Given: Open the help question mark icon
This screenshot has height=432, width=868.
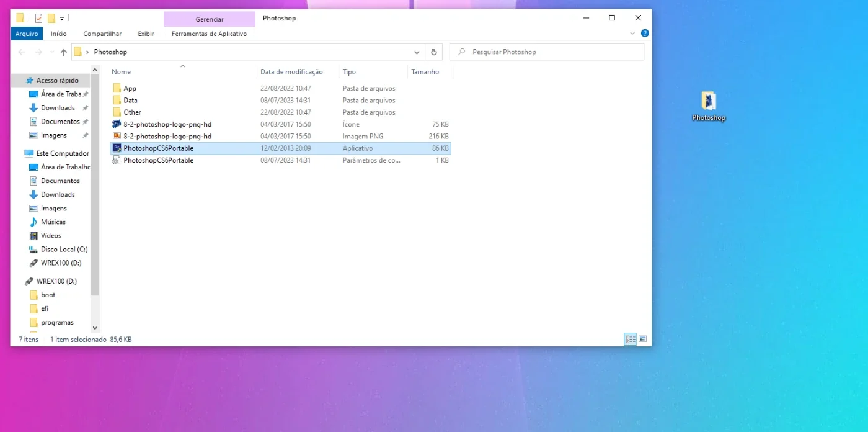Looking at the screenshot, I should 645,34.
